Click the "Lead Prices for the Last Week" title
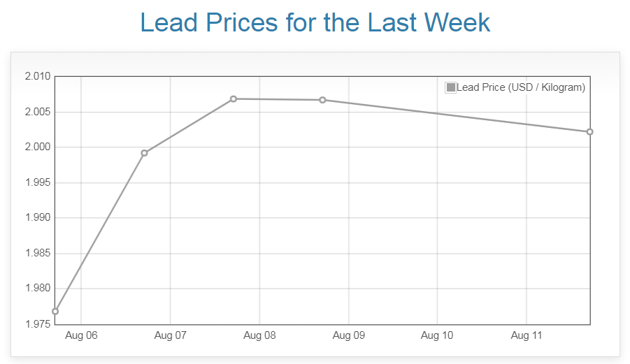The image size is (630, 364). tap(315, 22)
